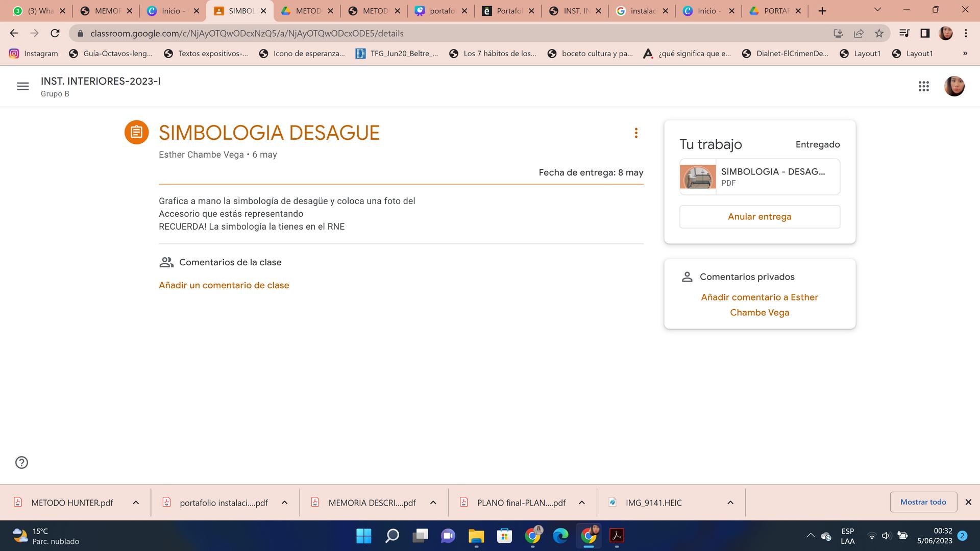Click the browser reload icon
Image resolution: width=980 pixels, height=551 pixels.
tap(55, 33)
